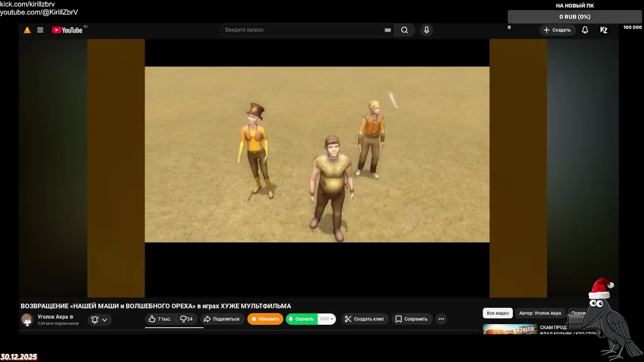Viewport: 644px width, 362px height.
Task: Open the 1080 quality dropdown
Action: pyautogui.click(x=327, y=319)
